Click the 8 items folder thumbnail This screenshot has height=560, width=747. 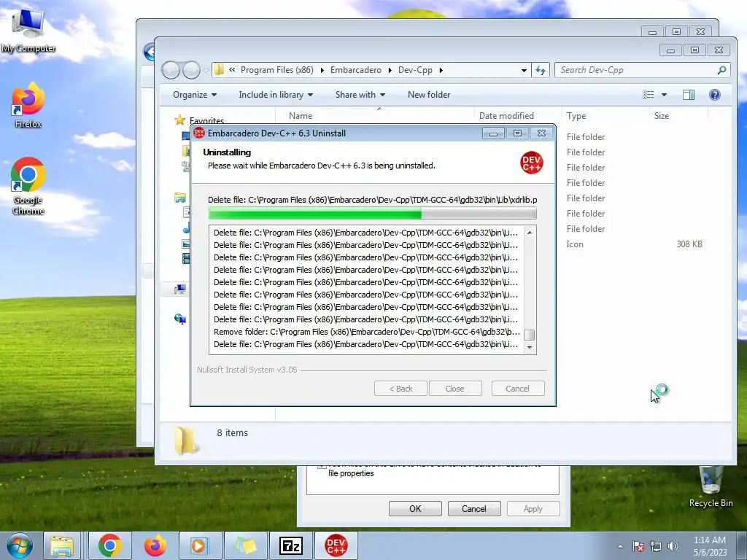pos(186,440)
